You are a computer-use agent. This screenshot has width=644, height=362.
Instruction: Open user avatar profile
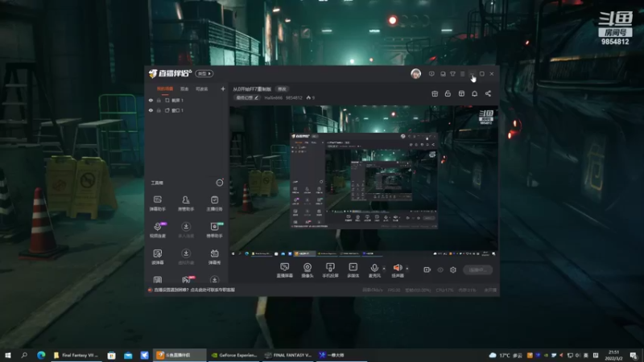pyautogui.click(x=415, y=74)
